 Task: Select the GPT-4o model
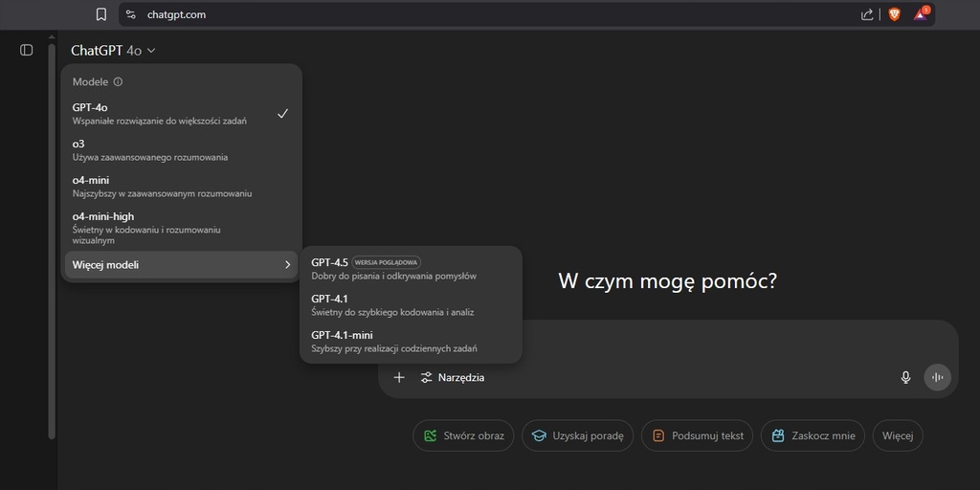pyautogui.click(x=181, y=114)
